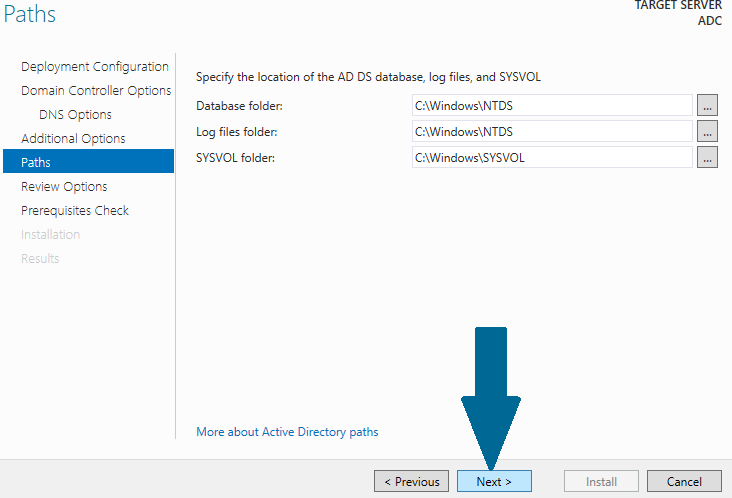Screen dimensions: 732x498
Task: Open browse button for SYSVOL folder
Action: pos(707,158)
